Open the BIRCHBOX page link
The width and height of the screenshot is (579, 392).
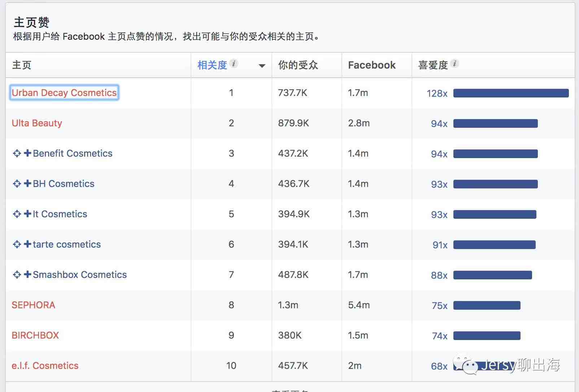pos(35,335)
